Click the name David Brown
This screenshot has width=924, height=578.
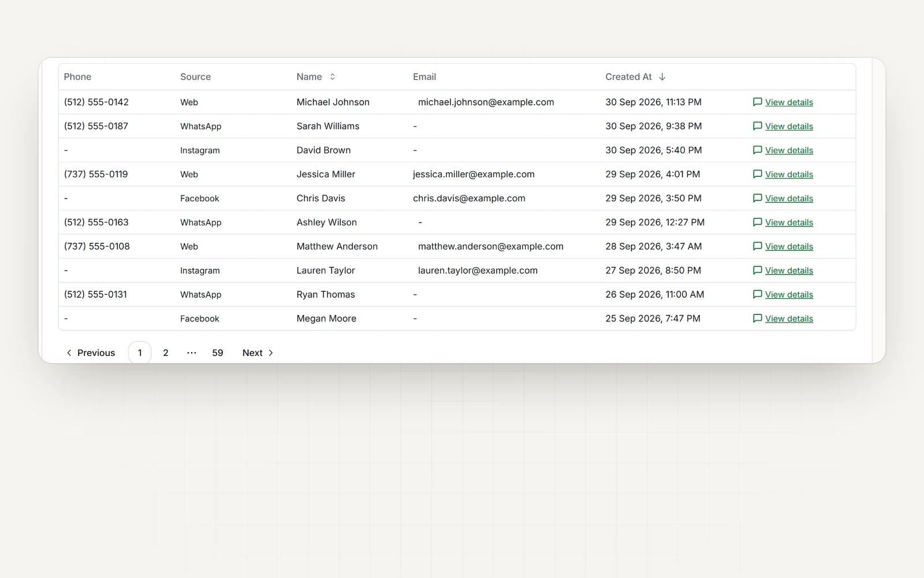point(323,150)
